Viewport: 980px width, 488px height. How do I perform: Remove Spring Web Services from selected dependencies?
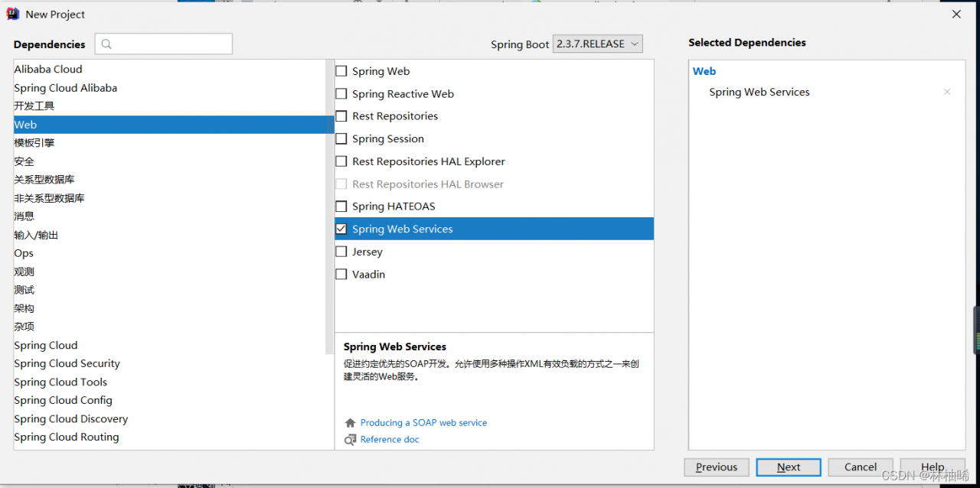coord(947,92)
